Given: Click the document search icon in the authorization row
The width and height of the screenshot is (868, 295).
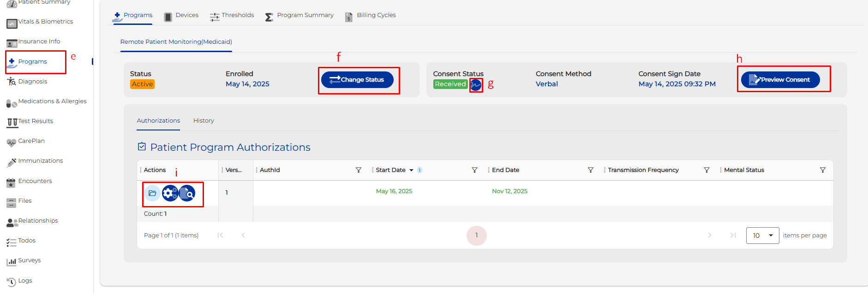Looking at the screenshot, I should [x=187, y=193].
